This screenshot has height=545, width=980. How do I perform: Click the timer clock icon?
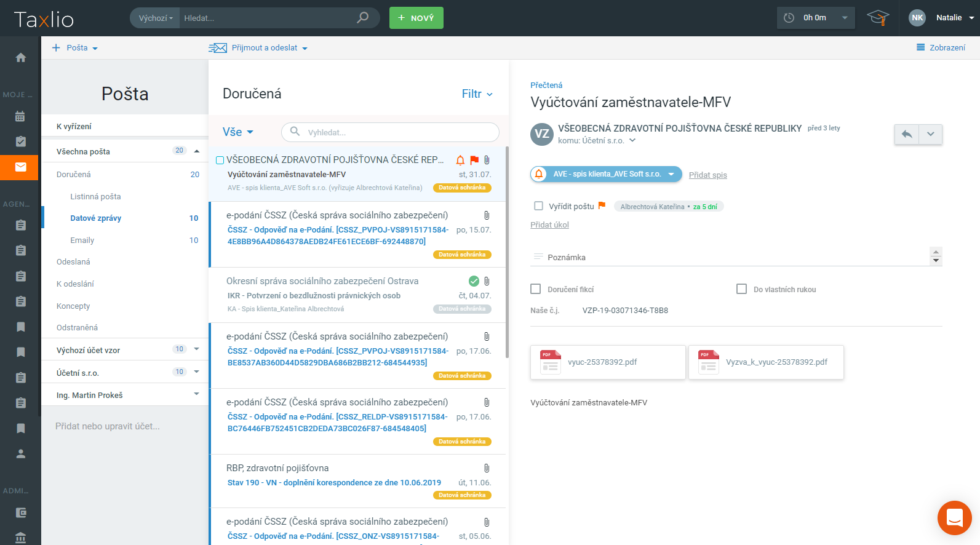click(789, 18)
